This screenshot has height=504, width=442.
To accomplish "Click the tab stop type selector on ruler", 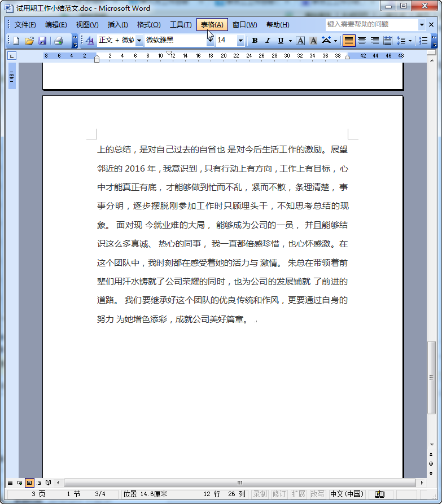I will [12, 56].
